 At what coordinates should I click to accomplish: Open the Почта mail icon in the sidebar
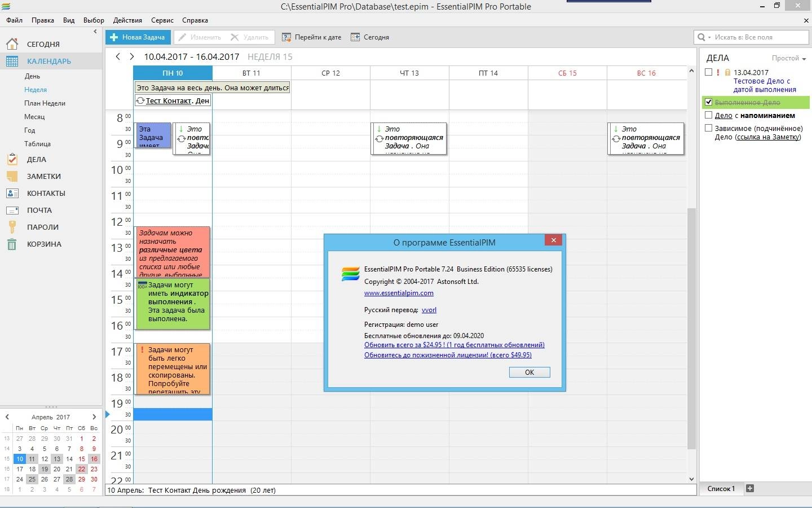[x=12, y=210]
